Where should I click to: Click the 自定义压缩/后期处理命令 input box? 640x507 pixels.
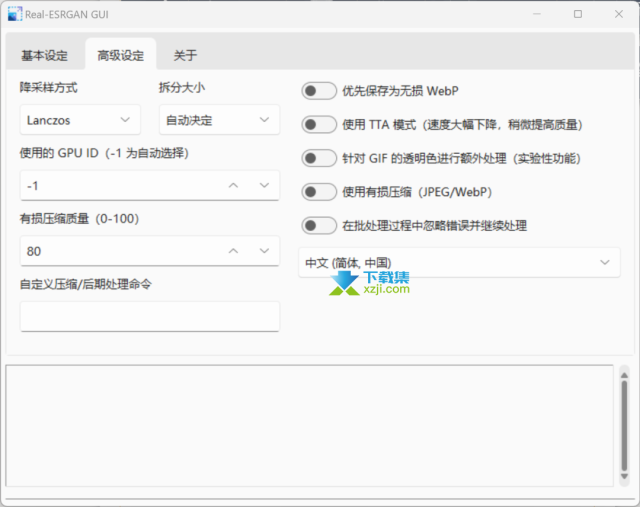150,316
